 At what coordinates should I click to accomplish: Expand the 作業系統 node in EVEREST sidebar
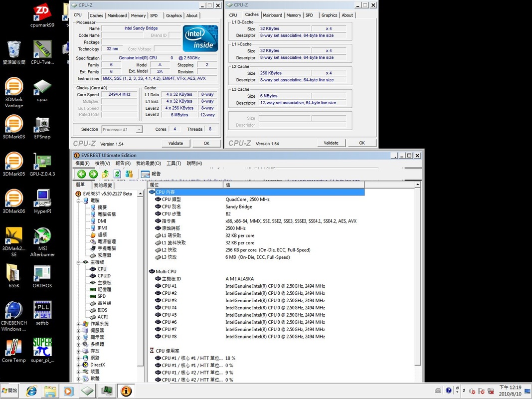tap(78, 323)
